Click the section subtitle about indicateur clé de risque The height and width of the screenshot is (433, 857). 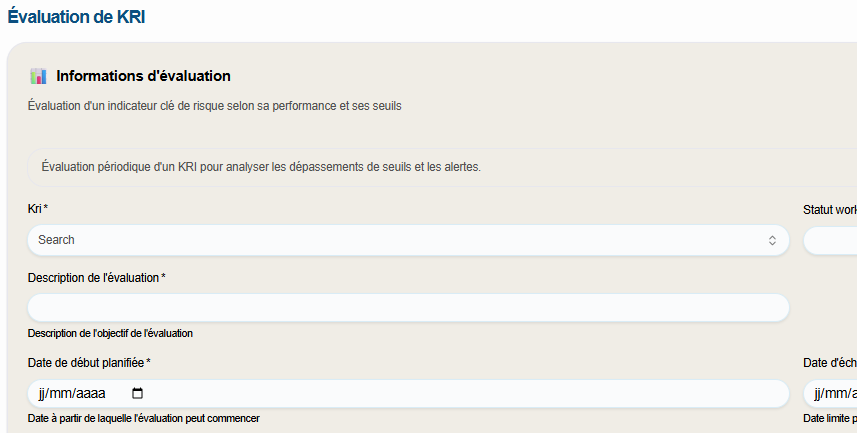pyautogui.click(x=214, y=106)
